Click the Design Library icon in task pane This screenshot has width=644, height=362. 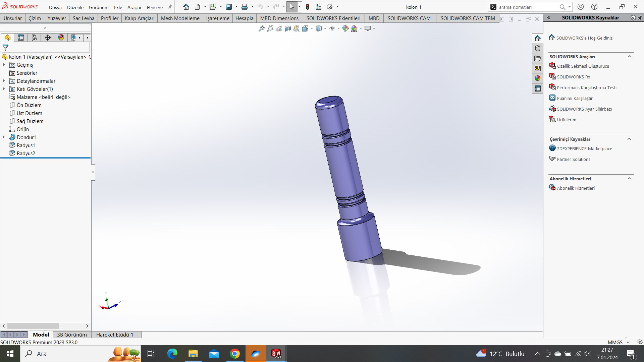click(x=538, y=48)
